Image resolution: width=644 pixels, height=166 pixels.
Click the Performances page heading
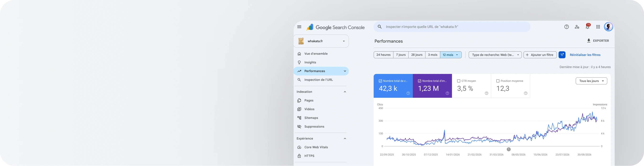click(x=389, y=41)
